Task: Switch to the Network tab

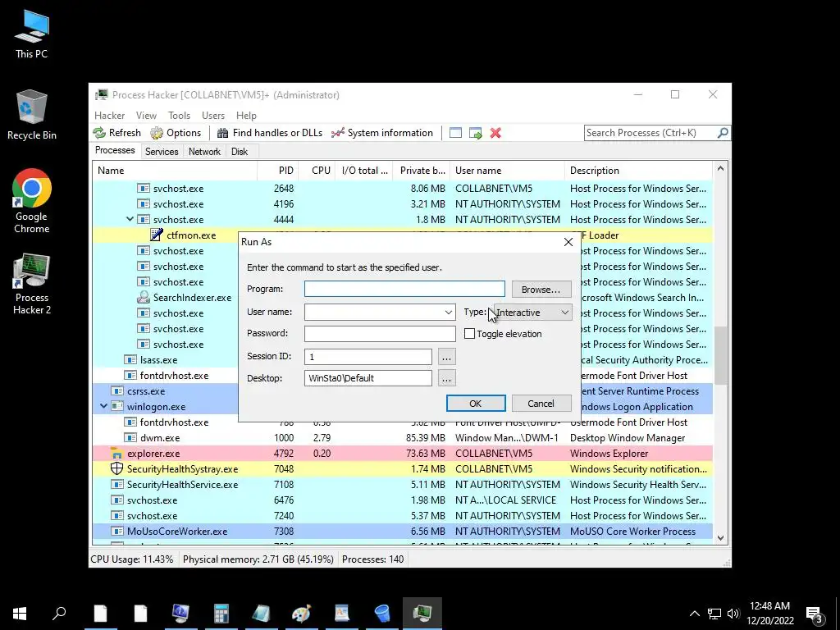Action: tap(204, 152)
